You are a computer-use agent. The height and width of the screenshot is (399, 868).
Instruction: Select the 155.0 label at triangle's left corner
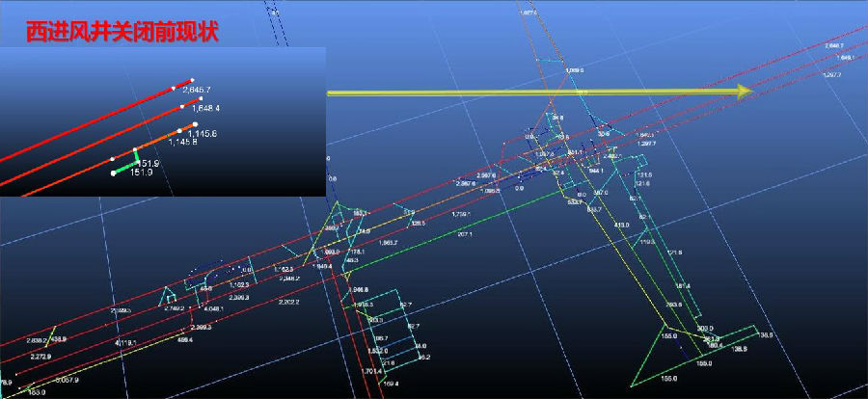point(641,335)
